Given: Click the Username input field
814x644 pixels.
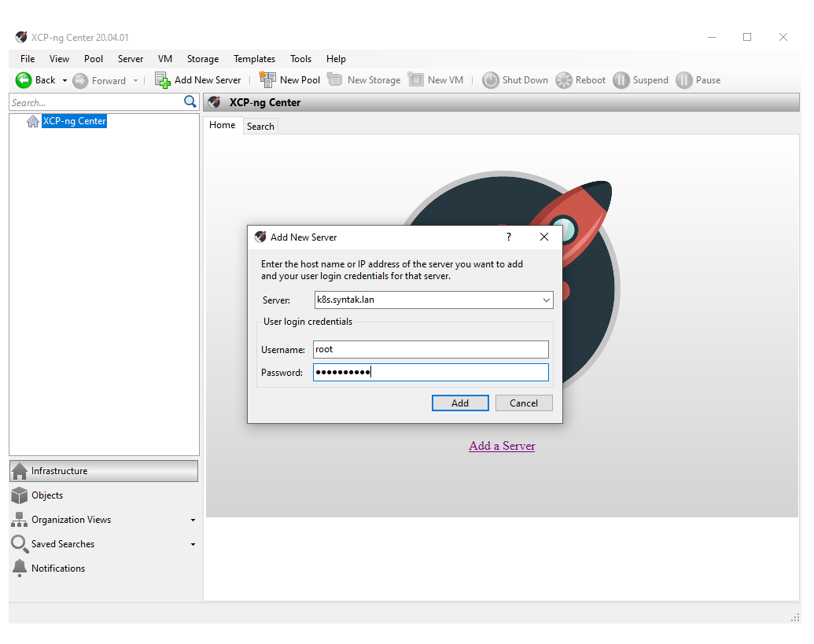Looking at the screenshot, I should click(x=430, y=350).
